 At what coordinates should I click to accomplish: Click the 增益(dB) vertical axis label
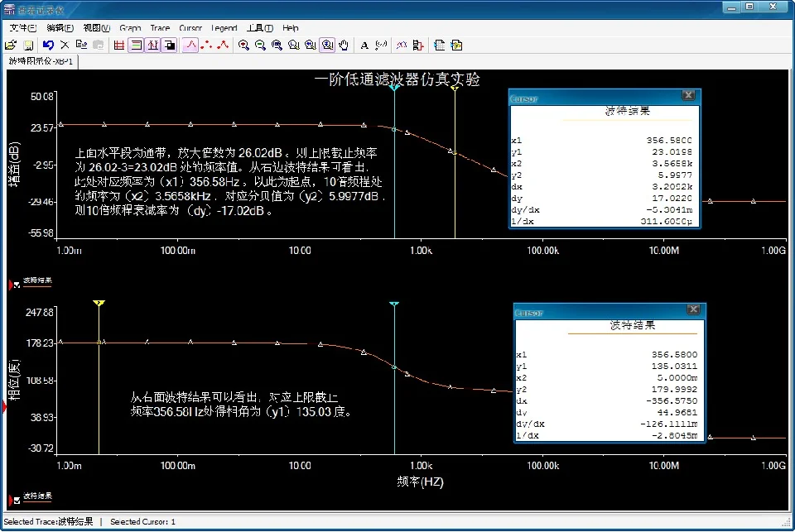(x=14, y=165)
